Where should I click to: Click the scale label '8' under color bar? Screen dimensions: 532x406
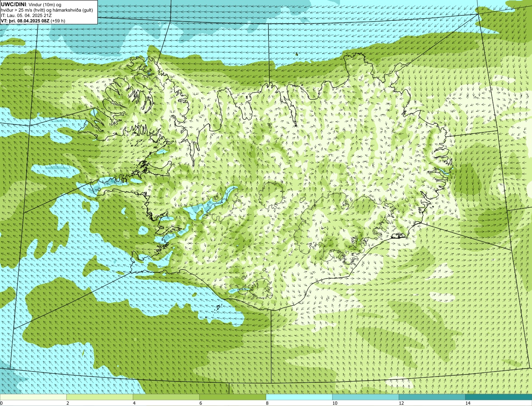[267, 403]
